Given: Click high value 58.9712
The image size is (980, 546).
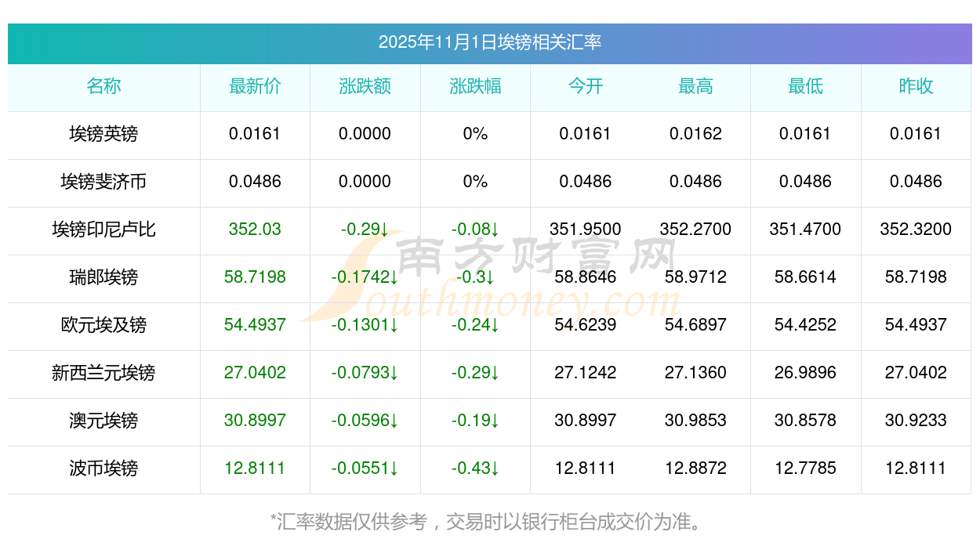Looking at the screenshot, I should (x=695, y=277).
